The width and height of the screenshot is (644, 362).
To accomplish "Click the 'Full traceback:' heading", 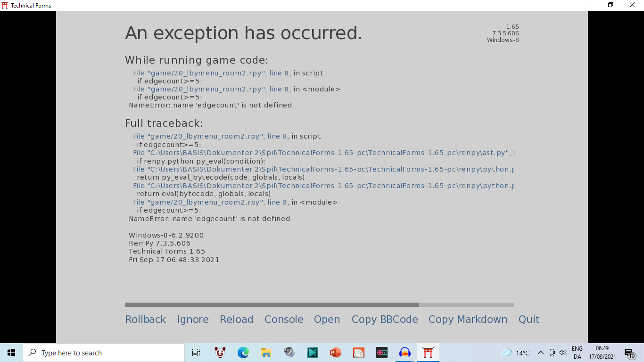I will click(x=164, y=123).
